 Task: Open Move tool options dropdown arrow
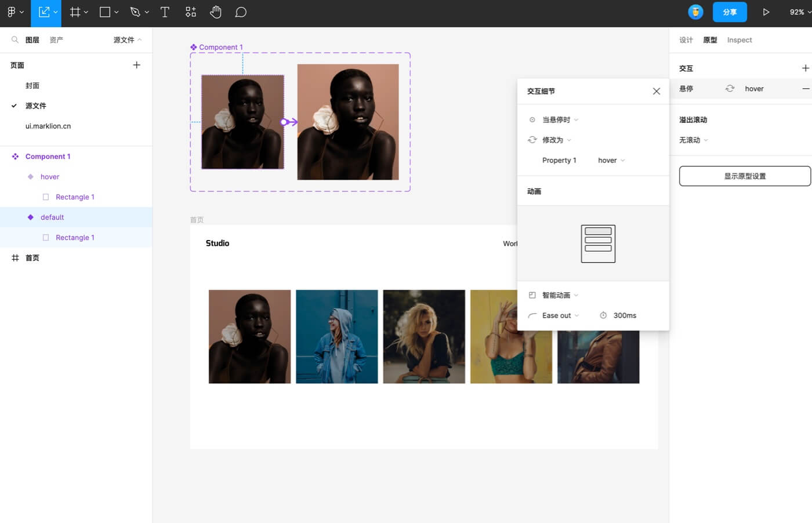click(56, 12)
